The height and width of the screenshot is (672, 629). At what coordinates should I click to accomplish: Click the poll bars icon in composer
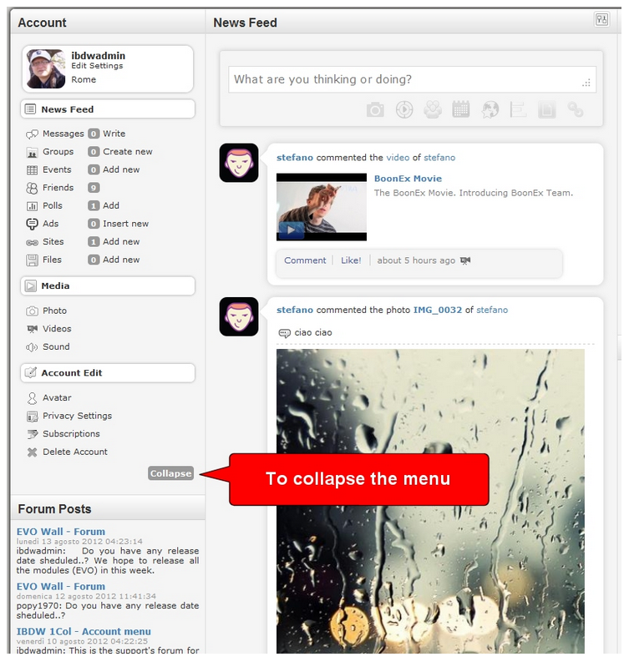pyautogui.click(x=518, y=109)
